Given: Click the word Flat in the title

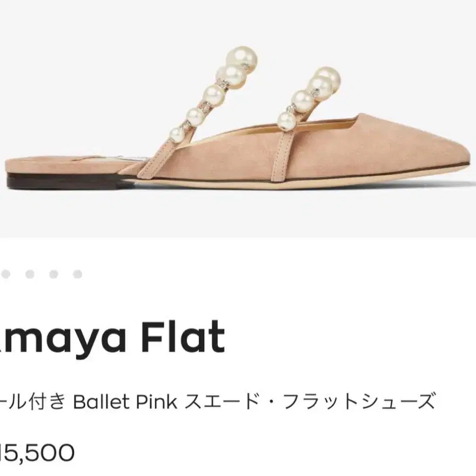Looking at the screenshot, I should pyautogui.click(x=183, y=337).
